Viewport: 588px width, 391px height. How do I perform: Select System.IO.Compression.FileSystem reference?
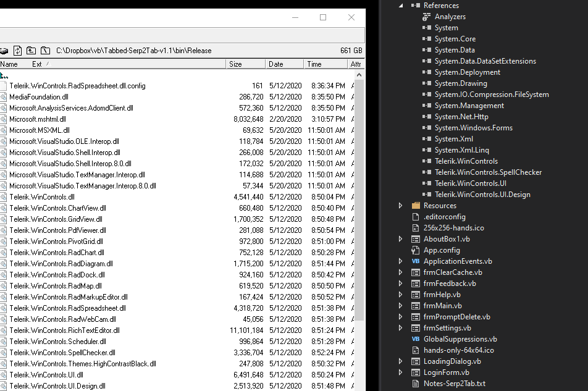pyautogui.click(x=492, y=95)
